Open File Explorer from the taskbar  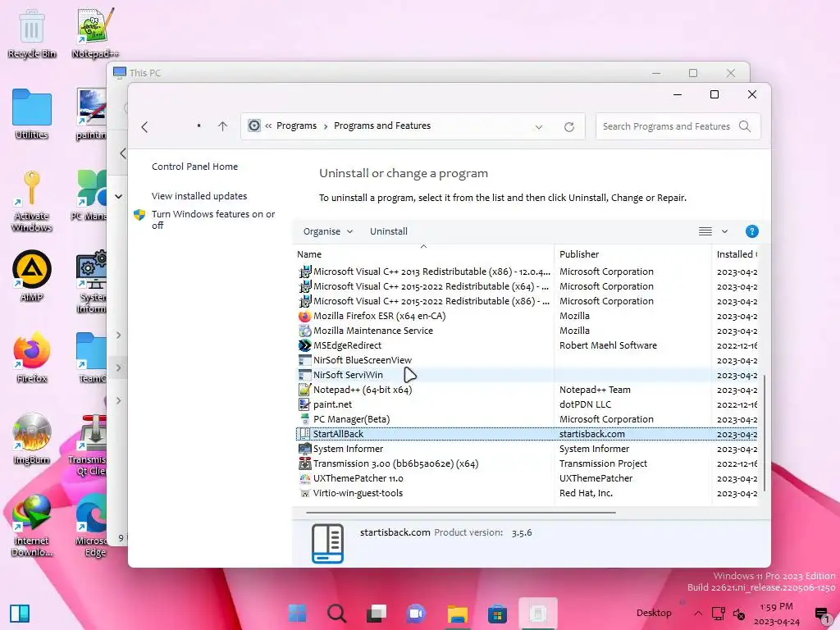(457, 614)
